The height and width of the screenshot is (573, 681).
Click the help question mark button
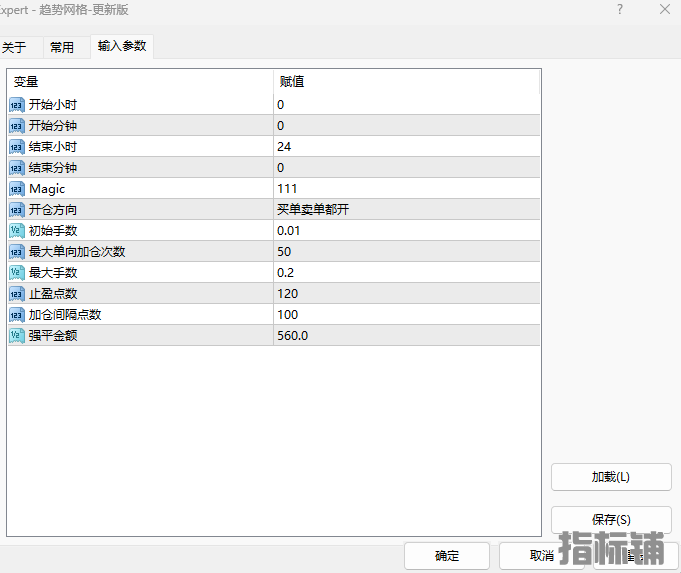point(620,9)
